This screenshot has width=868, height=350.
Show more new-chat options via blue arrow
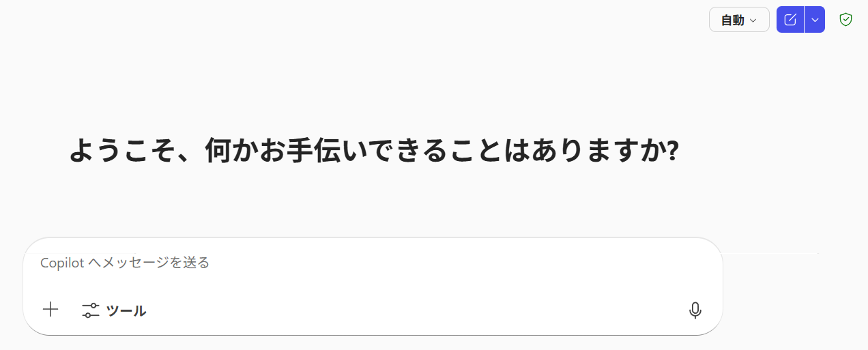(x=815, y=20)
